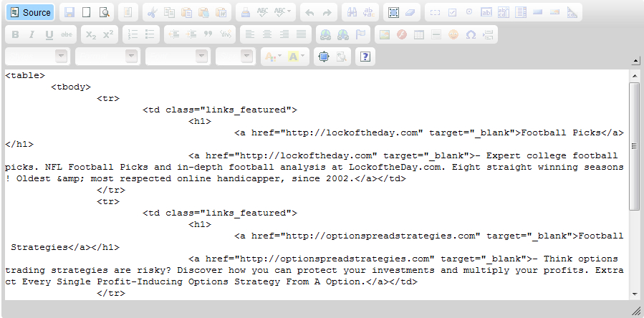Click the insert Flash icon
This screenshot has width=644, height=318.
(402, 35)
